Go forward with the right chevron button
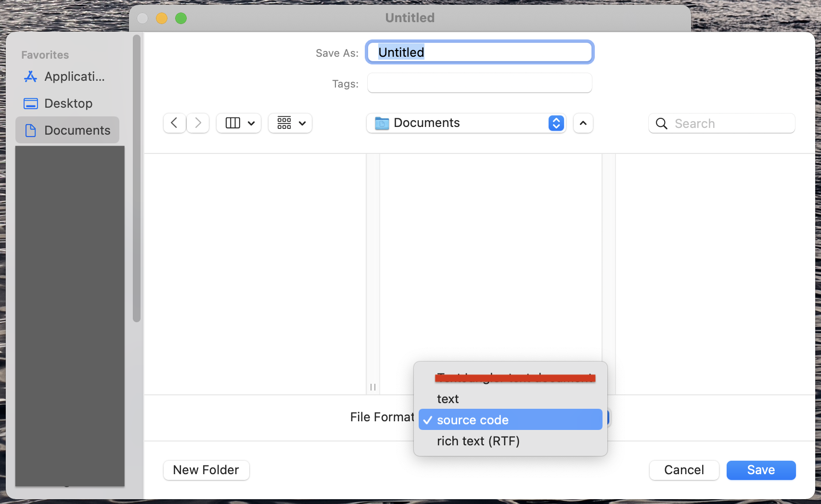The width and height of the screenshot is (821, 504). click(x=198, y=123)
